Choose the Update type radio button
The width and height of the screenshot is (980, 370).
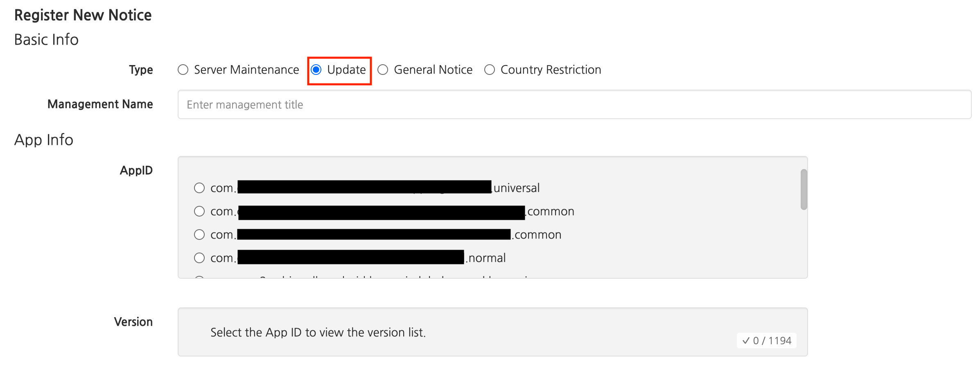click(x=316, y=70)
